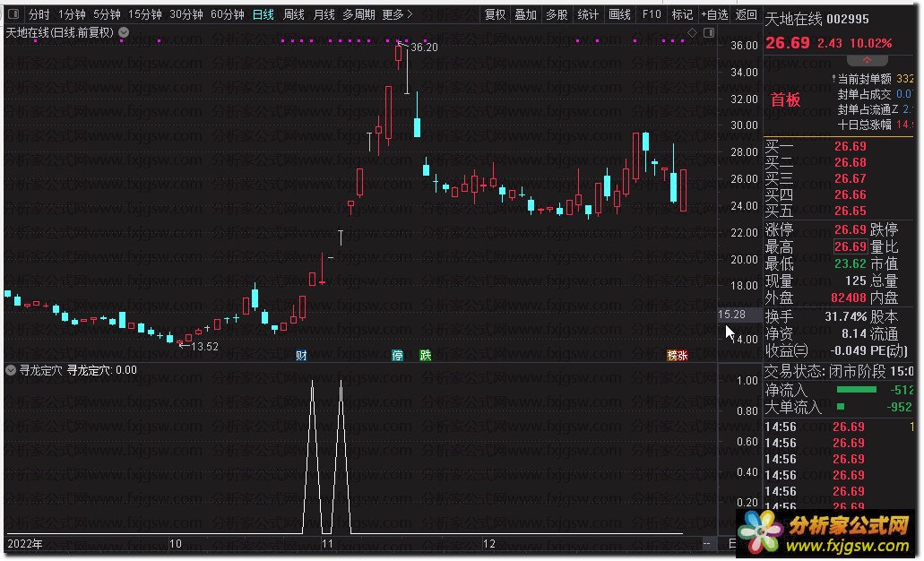Click the month 11 timeline marker
924x561 pixels.
327,543
